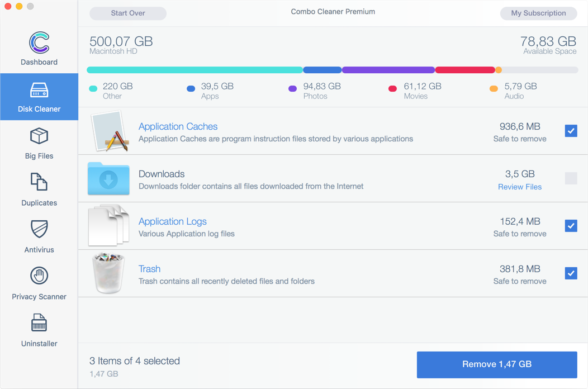This screenshot has height=389, width=588.
Task: Click the '3 Items of 4 selected' text
Action: tap(135, 361)
